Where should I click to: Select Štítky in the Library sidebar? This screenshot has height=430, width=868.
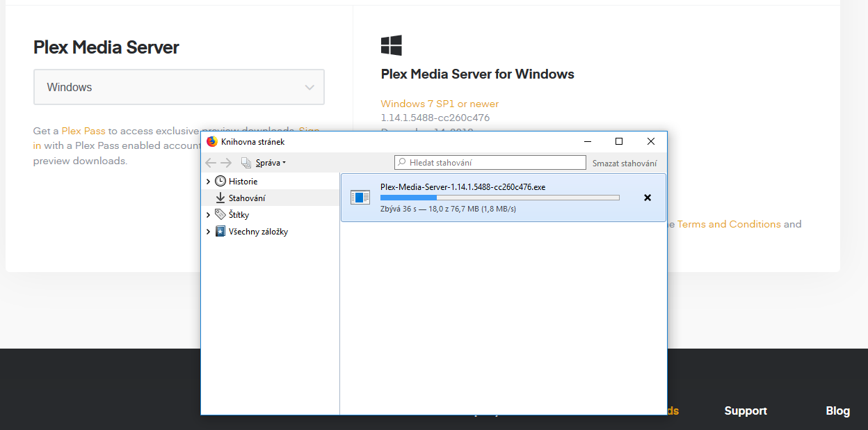point(271,214)
